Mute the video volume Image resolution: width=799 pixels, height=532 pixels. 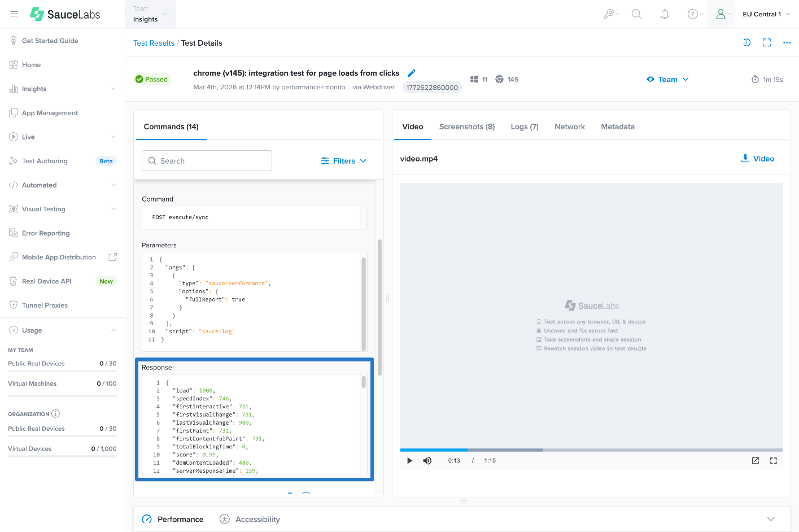(427, 461)
